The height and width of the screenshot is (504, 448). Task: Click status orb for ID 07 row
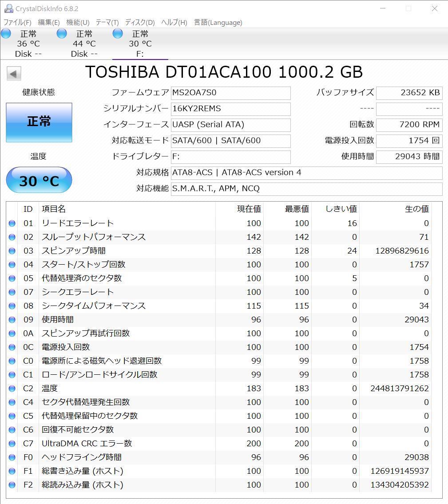point(12,292)
